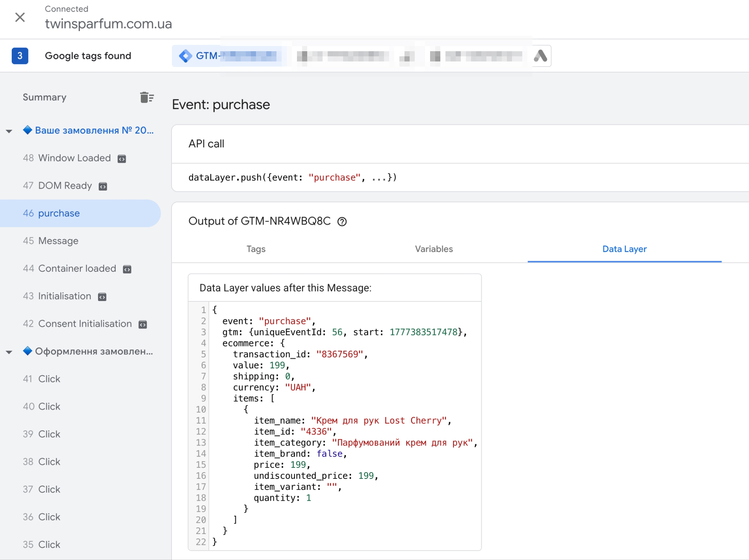The width and height of the screenshot is (749, 560).
Task: Click the Event: purchase heading
Action: point(221,105)
